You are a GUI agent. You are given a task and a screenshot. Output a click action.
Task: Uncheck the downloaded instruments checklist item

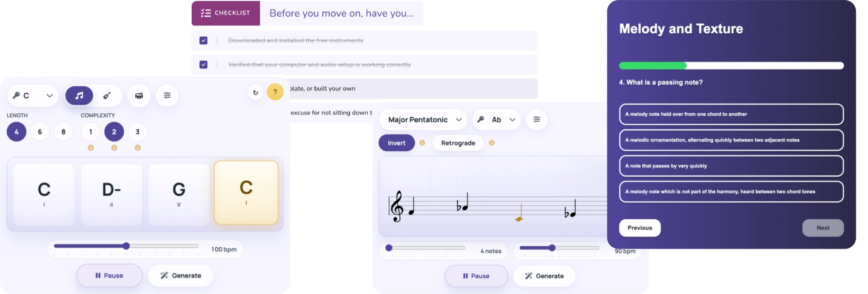(x=203, y=40)
